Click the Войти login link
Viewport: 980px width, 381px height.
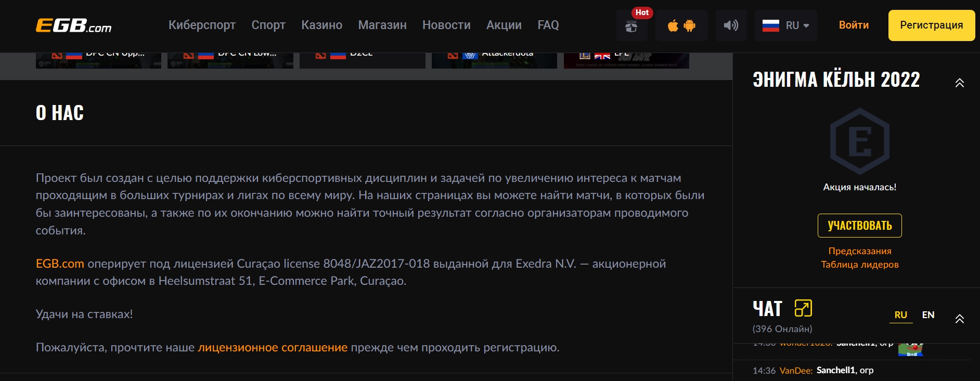coord(854,25)
